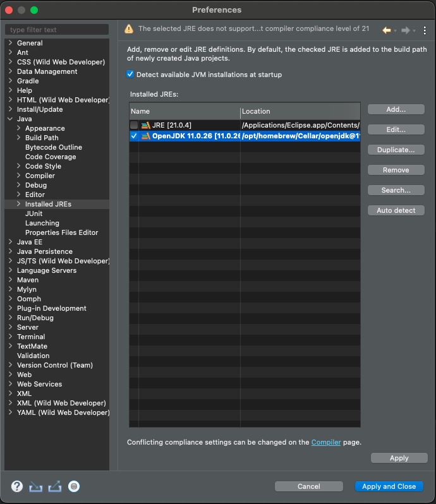The width and height of the screenshot is (436, 504).
Task: Click the /opt/homebrew/Cellar/openjdk location cell
Action: coord(300,136)
